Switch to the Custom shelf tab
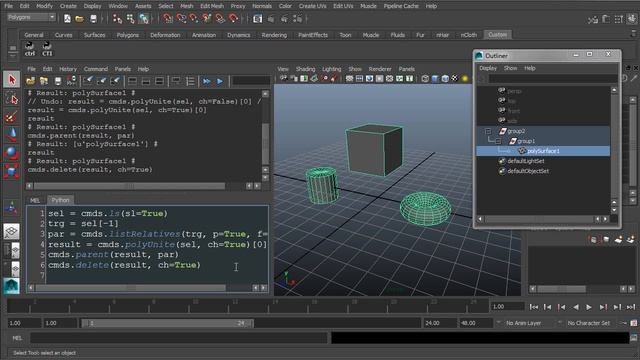Viewport: 640px width, 360px height. (x=498, y=35)
